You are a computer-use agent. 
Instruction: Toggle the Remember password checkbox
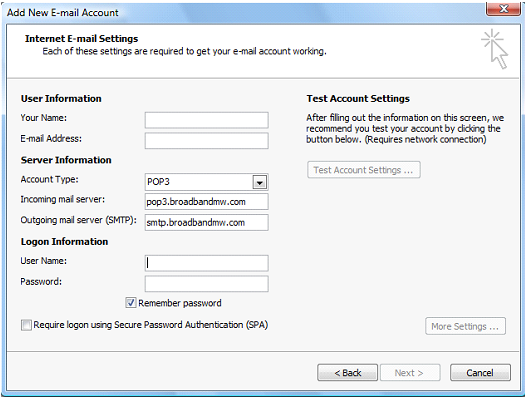(131, 303)
